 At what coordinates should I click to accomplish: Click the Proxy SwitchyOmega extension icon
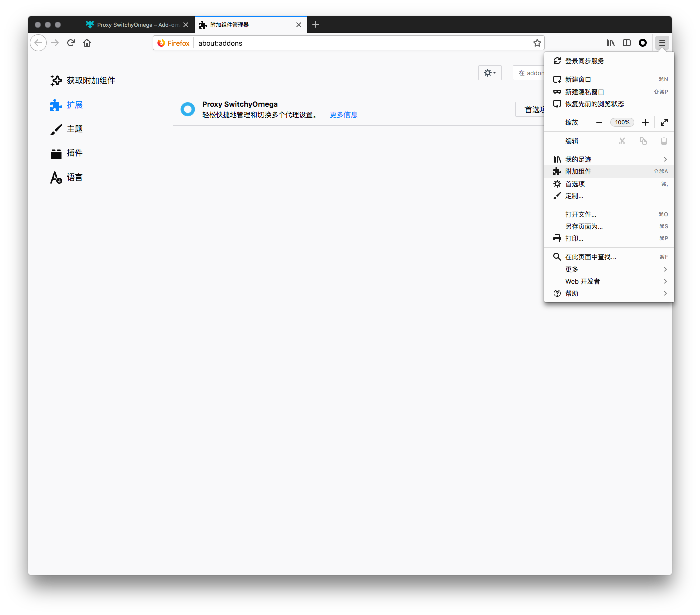coord(187,109)
